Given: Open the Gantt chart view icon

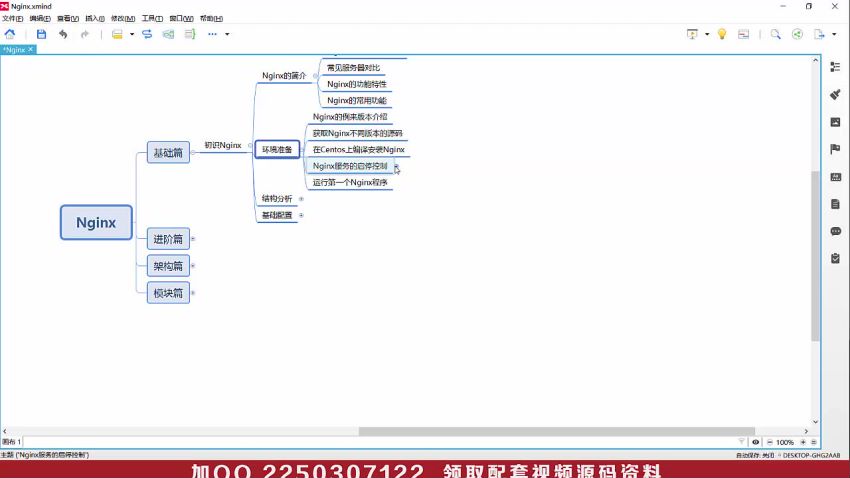Looking at the screenshot, I should [743, 34].
